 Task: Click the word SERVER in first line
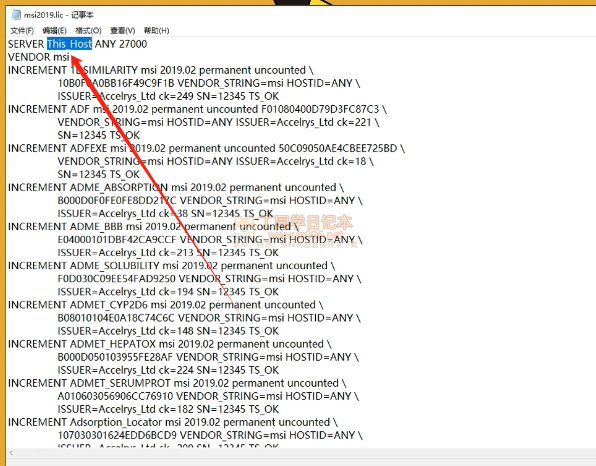point(26,44)
